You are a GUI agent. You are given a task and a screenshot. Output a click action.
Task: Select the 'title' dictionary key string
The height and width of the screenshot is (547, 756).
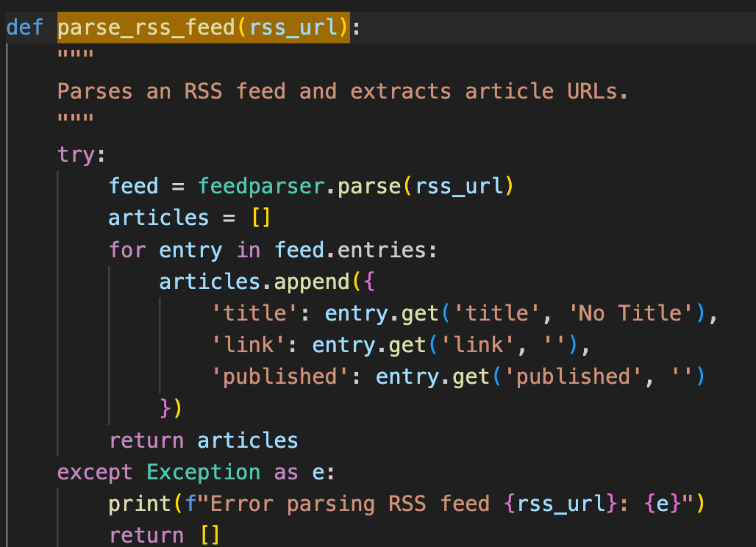coord(252,312)
